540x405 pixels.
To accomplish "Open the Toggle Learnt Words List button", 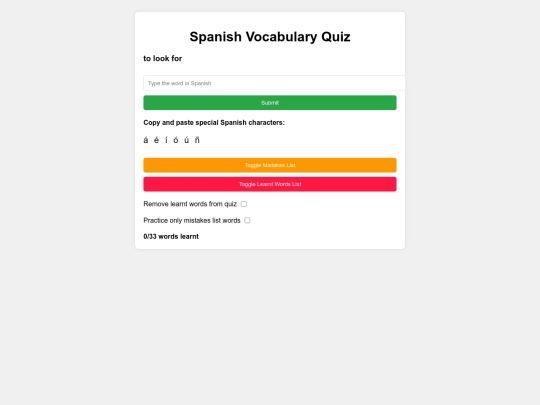I will coord(270,184).
